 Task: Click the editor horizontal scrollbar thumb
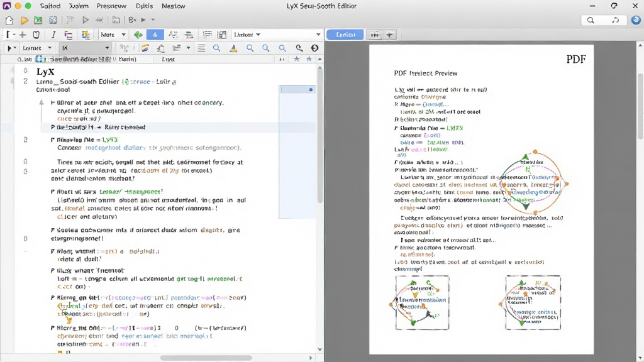tap(206, 358)
